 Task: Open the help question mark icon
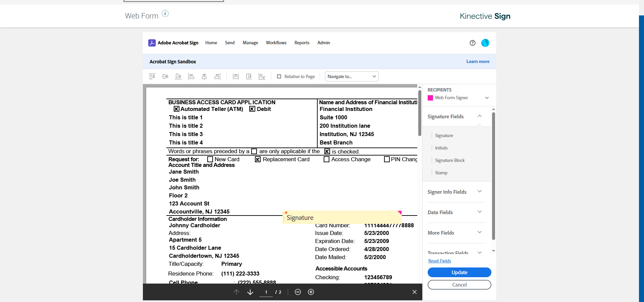point(472,43)
